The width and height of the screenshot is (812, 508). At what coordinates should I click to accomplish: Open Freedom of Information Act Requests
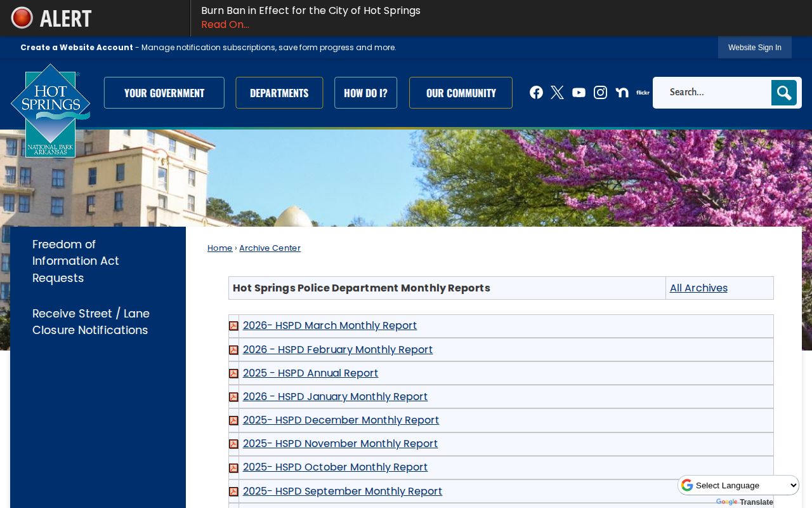pyautogui.click(x=75, y=261)
